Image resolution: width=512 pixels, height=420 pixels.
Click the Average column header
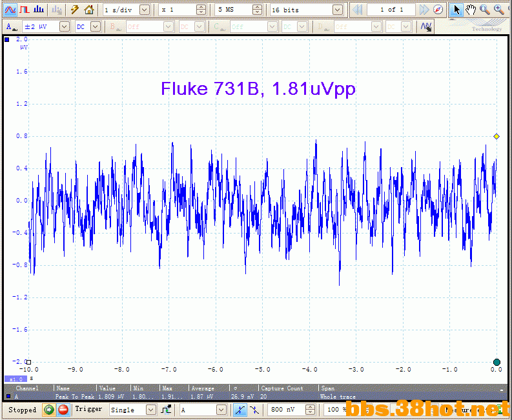click(203, 388)
